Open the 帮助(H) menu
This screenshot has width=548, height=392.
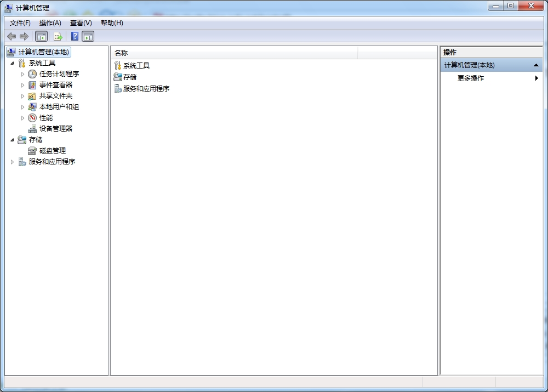tap(112, 23)
